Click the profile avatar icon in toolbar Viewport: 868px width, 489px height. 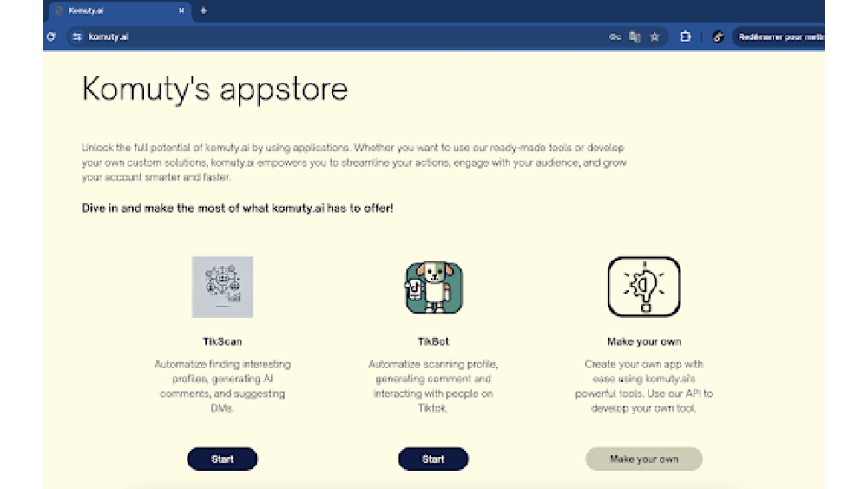[x=718, y=36]
